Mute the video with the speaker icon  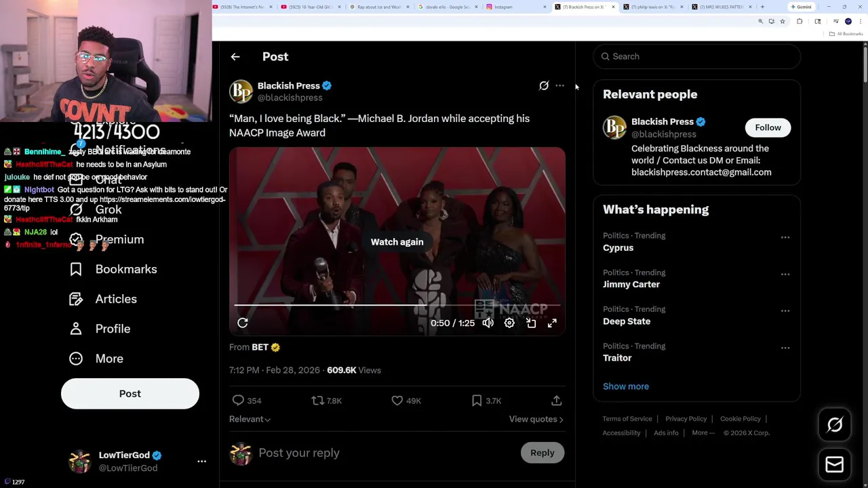(488, 323)
